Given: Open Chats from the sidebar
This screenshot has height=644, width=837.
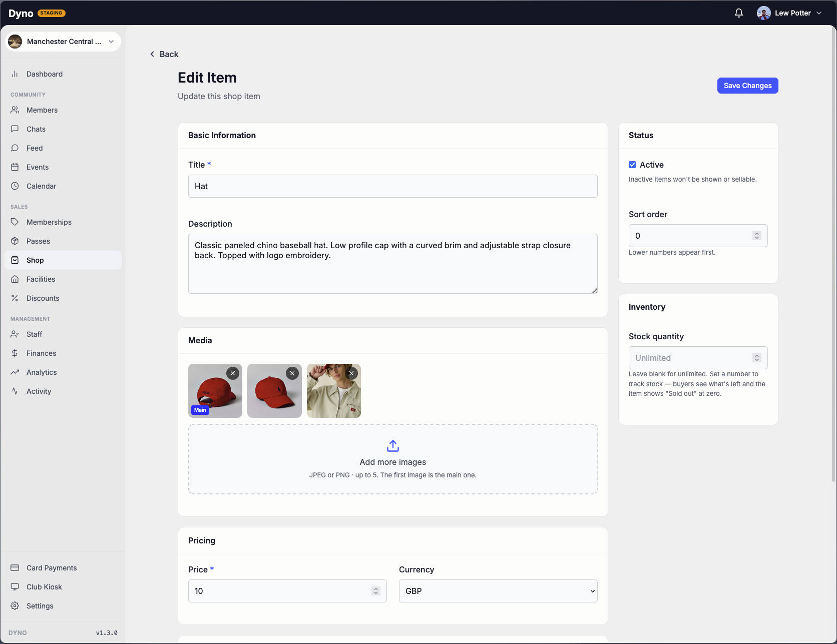Looking at the screenshot, I should [63, 129].
